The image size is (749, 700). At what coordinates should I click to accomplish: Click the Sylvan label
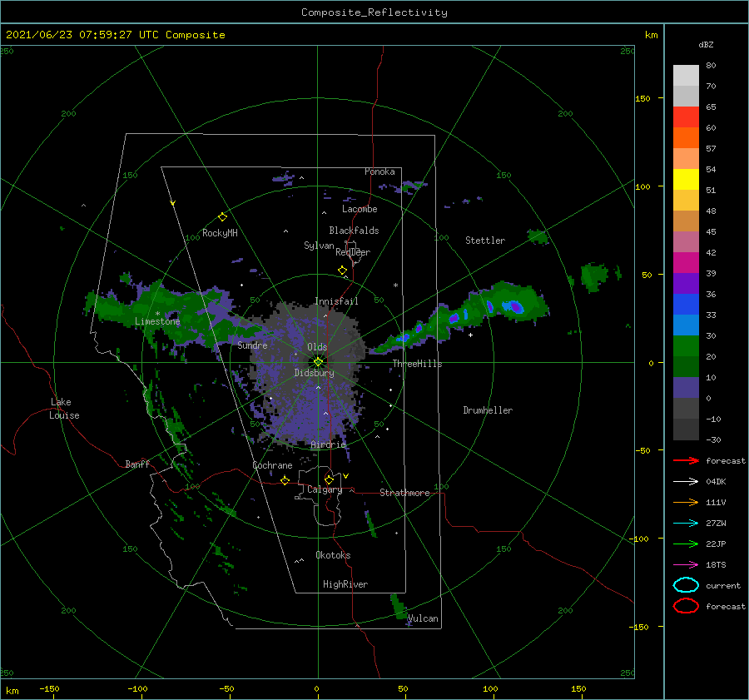pyautogui.click(x=319, y=246)
